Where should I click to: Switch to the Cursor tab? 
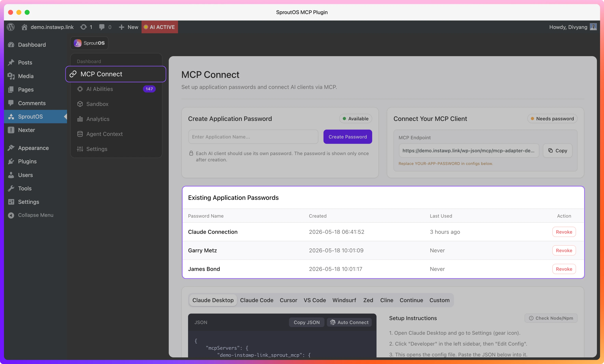coord(288,300)
